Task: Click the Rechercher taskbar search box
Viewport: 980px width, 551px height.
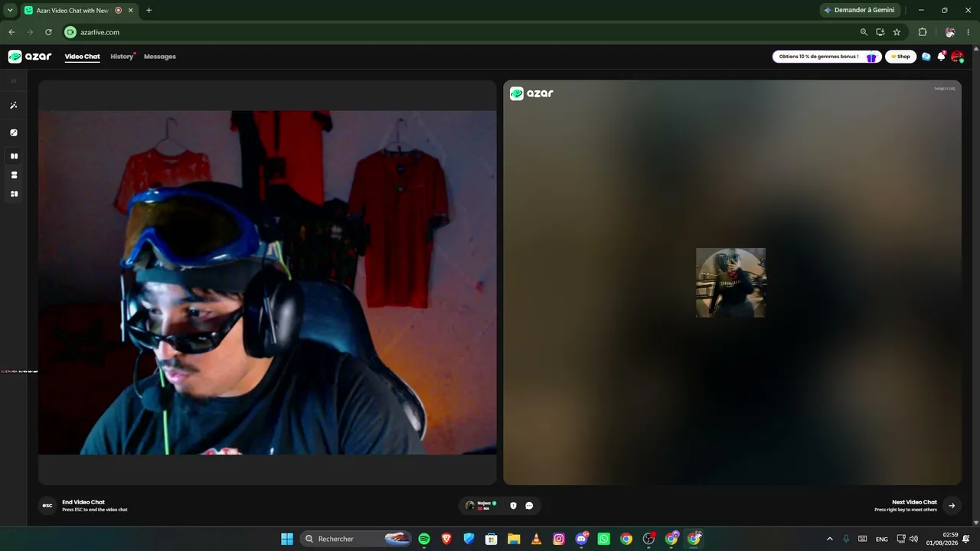Action: [x=357, y=539]
